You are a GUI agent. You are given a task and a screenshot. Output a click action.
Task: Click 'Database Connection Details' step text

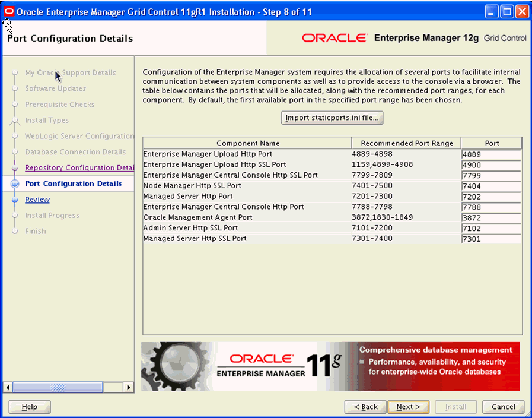coord(75,152)
